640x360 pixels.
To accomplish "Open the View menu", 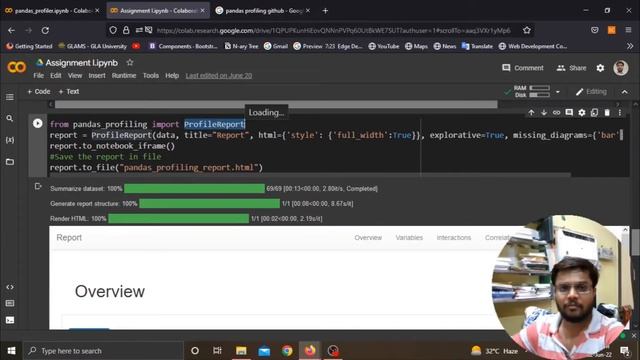I will (x=75, y=76).
